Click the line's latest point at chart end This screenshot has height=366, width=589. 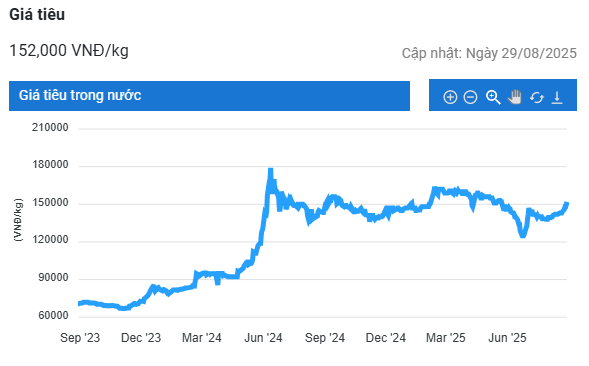pyautogui.click(x=566, y=204)
